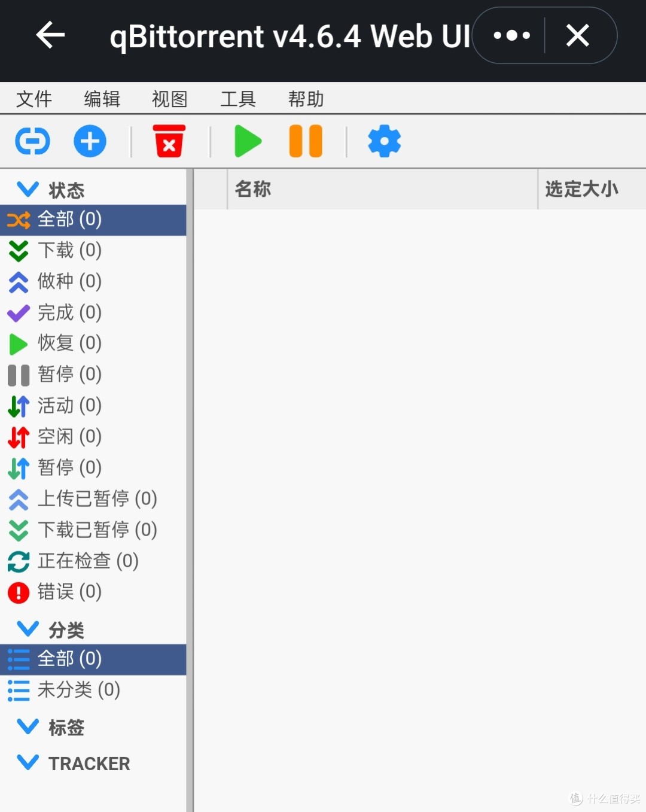Select the 下载已暂停 (0) filter
This screenshot has height=812, width=646.
tap(93, 531)
